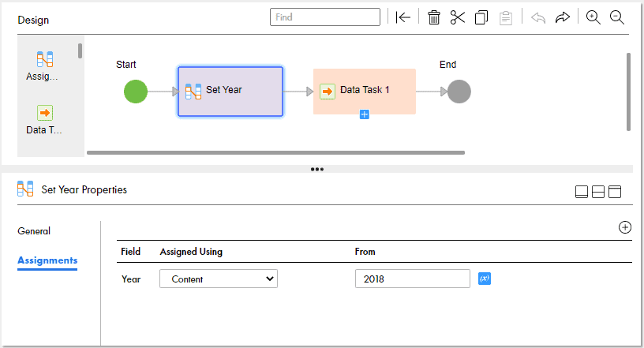644x348 pixels.
Task: Open the General properties tab
Action: [34, 231]
